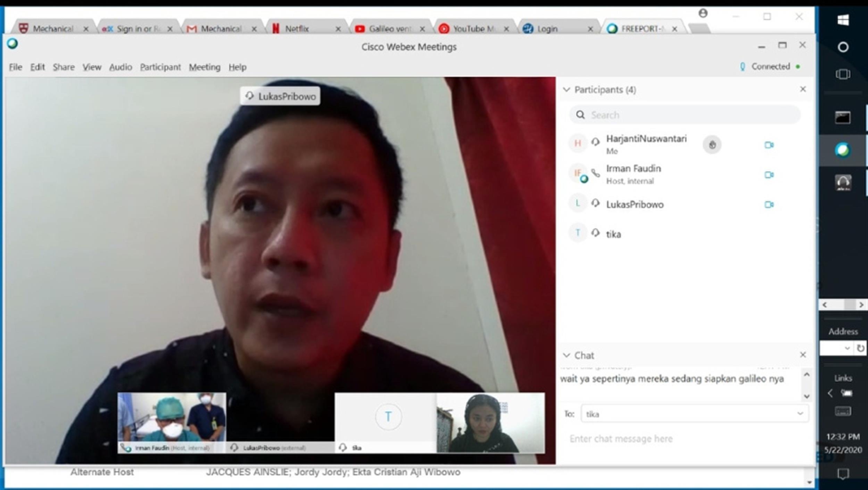
Task: Click the tika placeholder video thumbnail
Action: 385,422
